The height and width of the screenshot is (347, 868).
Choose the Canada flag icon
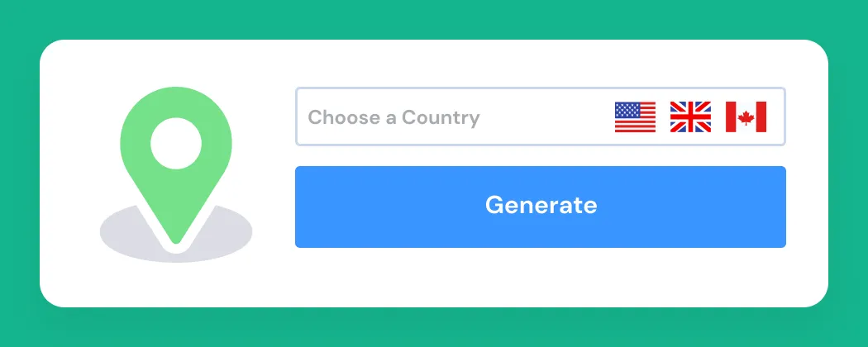pos(746,116)
